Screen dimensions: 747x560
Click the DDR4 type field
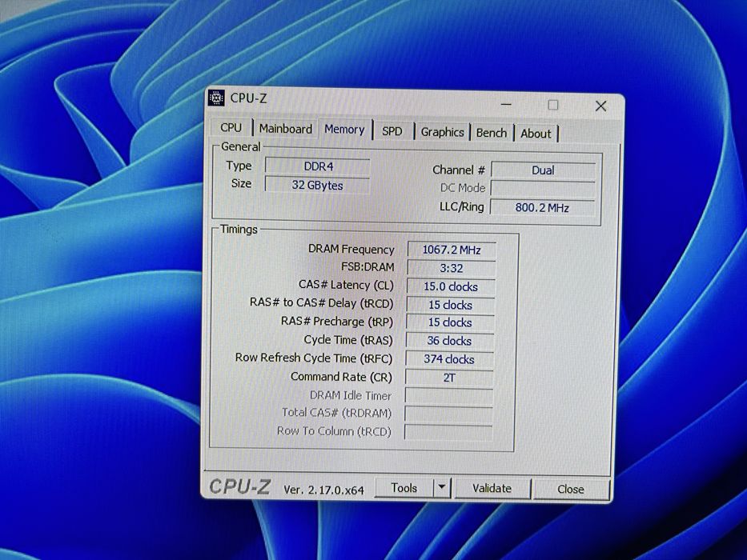[x=318, y=166]
